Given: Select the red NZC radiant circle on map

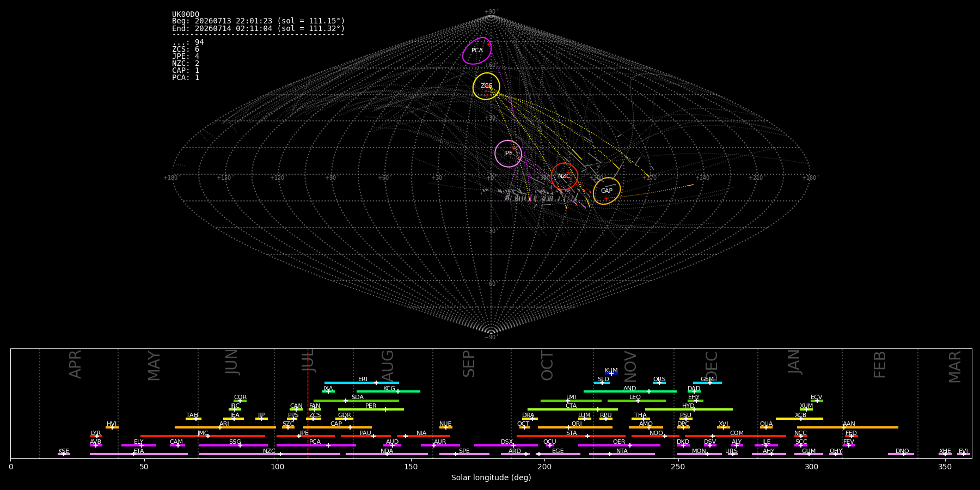Looking at the screenshot, I should coord(564,176).
